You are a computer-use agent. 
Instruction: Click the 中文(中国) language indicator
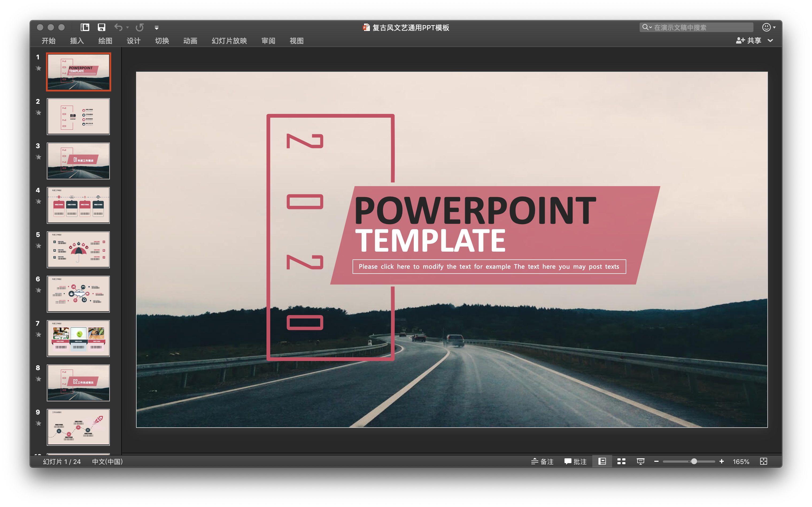point(107,462)
